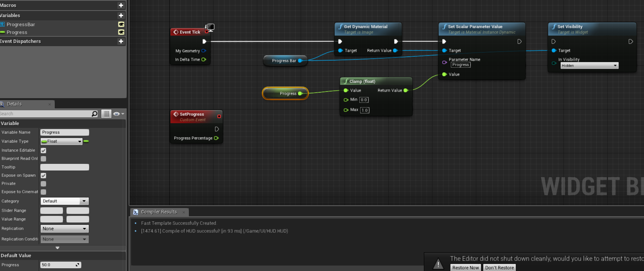Click the Value Range maximum field
Image resolution: width=644 pixels, height=271 pixels.
point(78,219)
